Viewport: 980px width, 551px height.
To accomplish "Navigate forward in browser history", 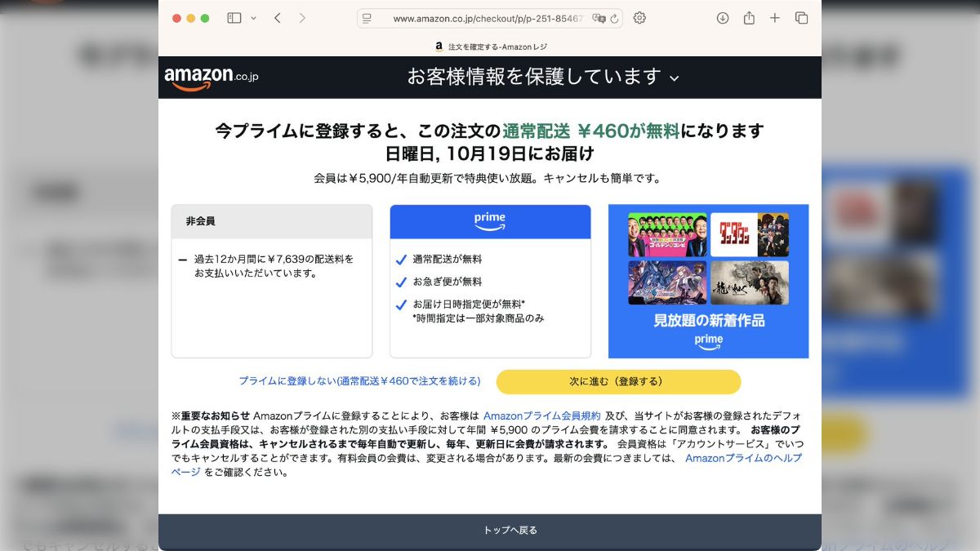I will click(301, 17).
